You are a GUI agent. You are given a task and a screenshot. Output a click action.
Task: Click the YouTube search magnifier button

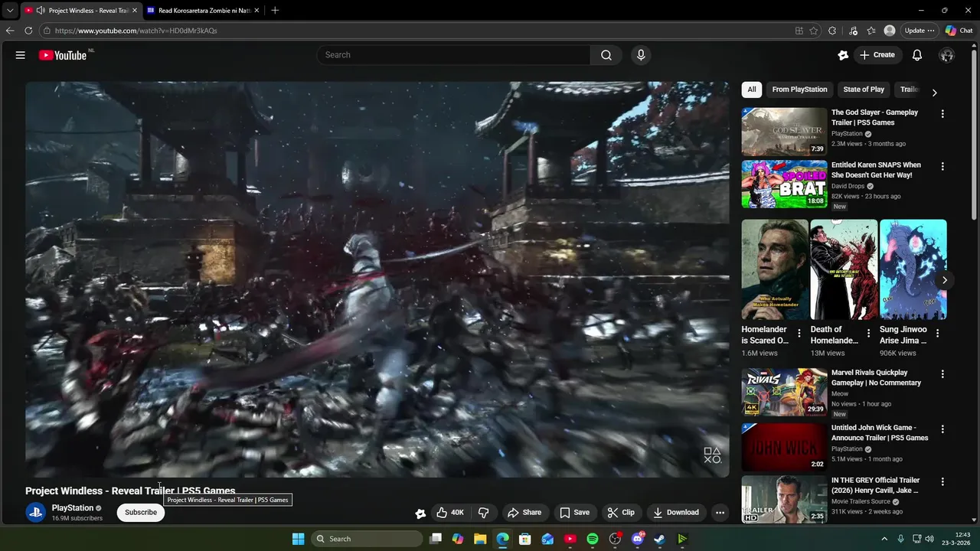[606, 55]
